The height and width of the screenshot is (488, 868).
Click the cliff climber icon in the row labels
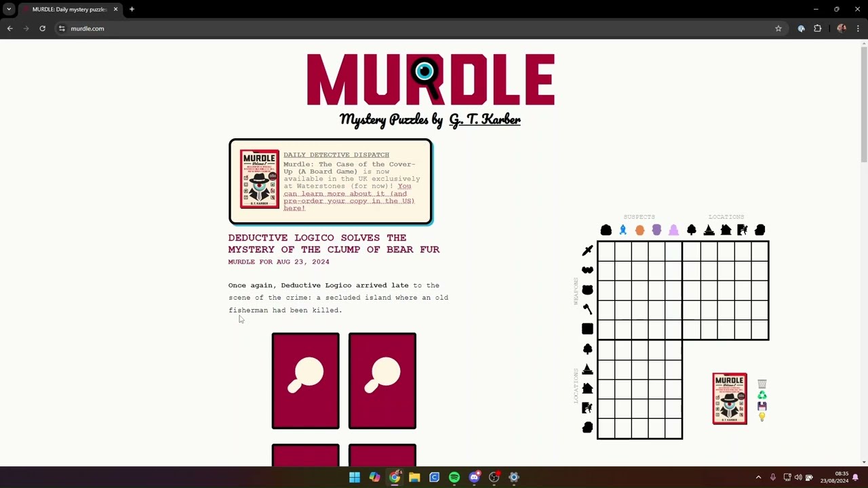tap(587, 408)
